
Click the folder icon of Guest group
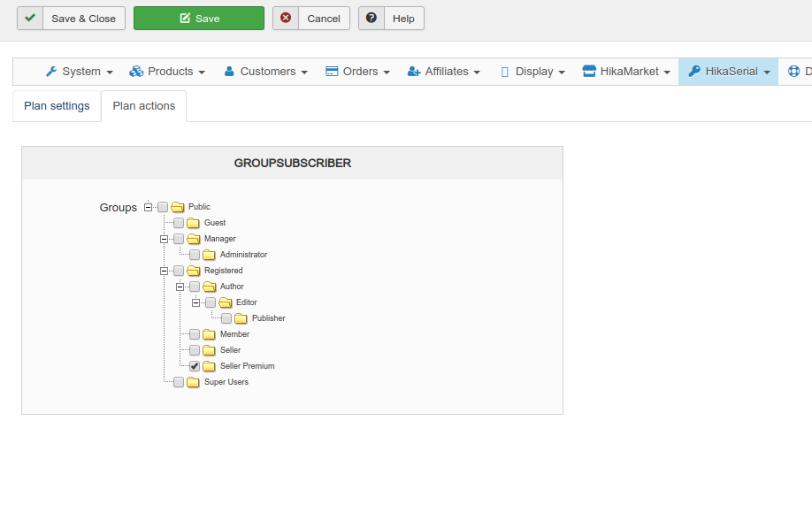point(193,223)
